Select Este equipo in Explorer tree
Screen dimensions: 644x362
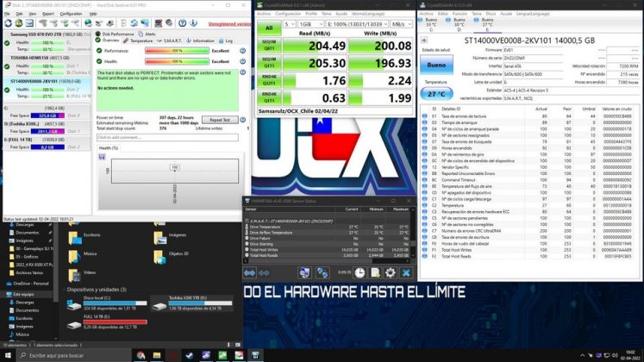point(23,294)
